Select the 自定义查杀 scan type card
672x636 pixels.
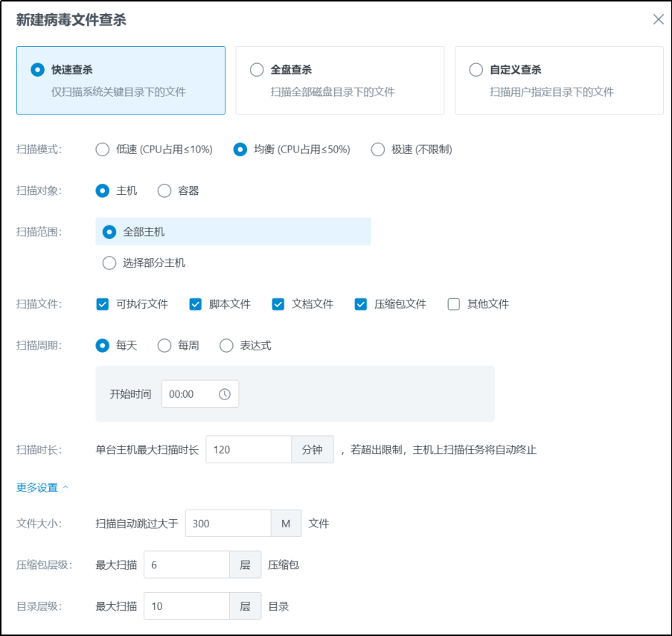558,80
